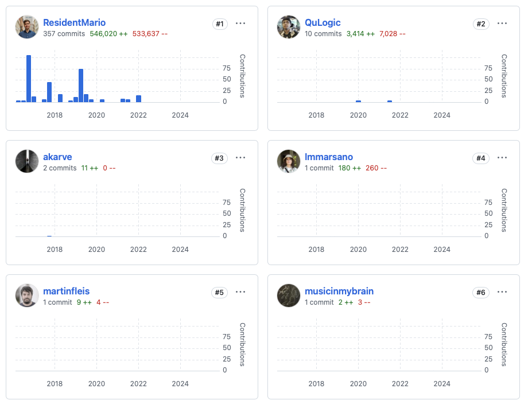Open the three-dot menu on ResidentMario's card
This screenshot has height=404, width=532.
click(x=240, y=24)
